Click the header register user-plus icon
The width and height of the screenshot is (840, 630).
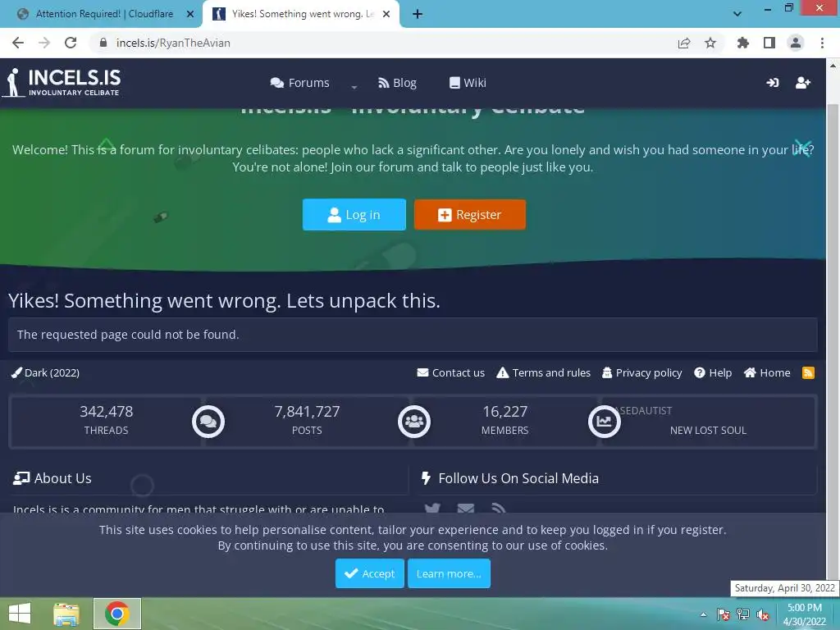pyautogui.click(x=802, y=83)
